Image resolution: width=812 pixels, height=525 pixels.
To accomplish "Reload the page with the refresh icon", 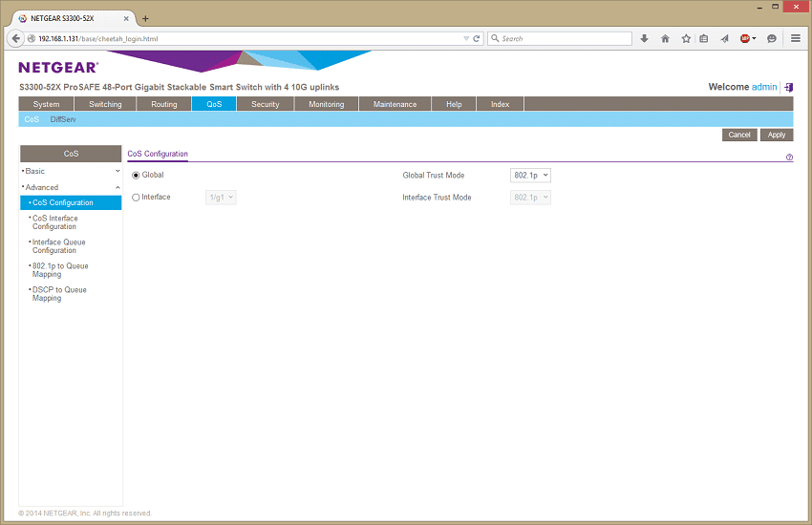I will tap(477, 38).
